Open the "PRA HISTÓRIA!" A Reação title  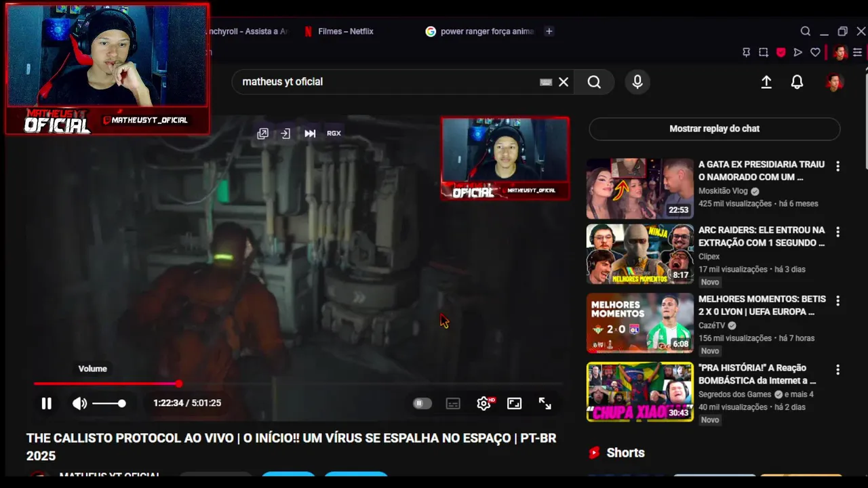click(757, 374)
